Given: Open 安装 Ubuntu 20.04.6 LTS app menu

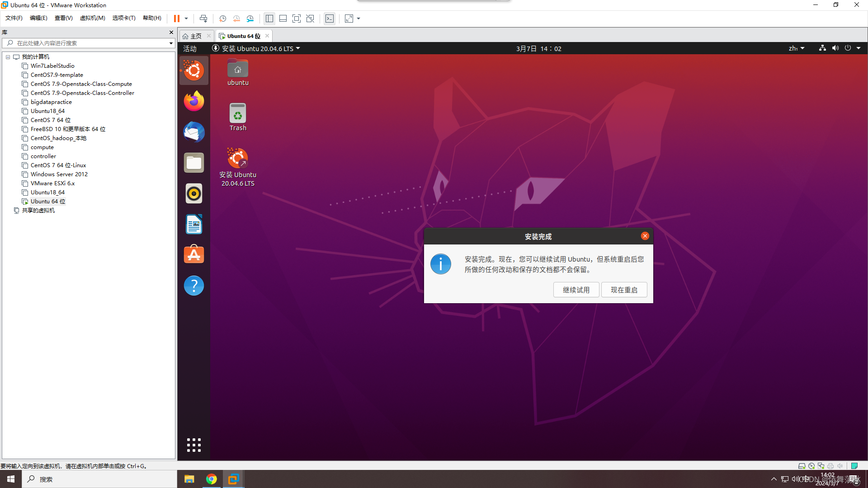Looking at the screenshot, I should [256, 48].
